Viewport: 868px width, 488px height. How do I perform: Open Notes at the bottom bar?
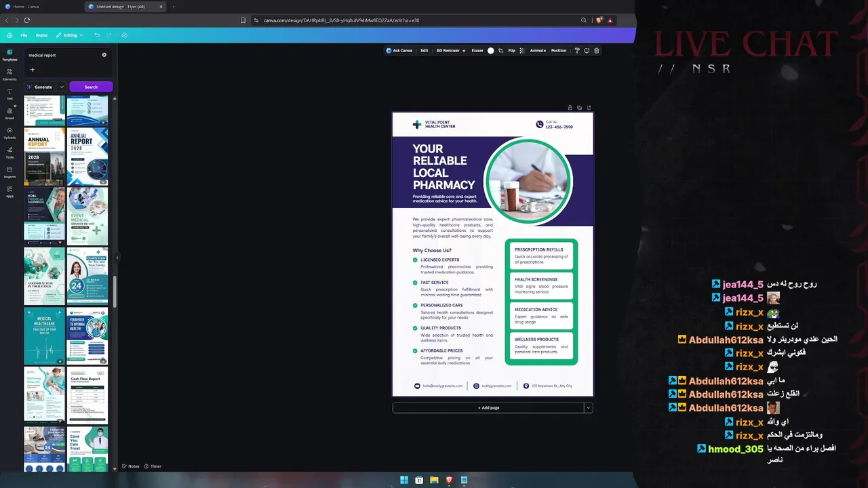(131, 466)
